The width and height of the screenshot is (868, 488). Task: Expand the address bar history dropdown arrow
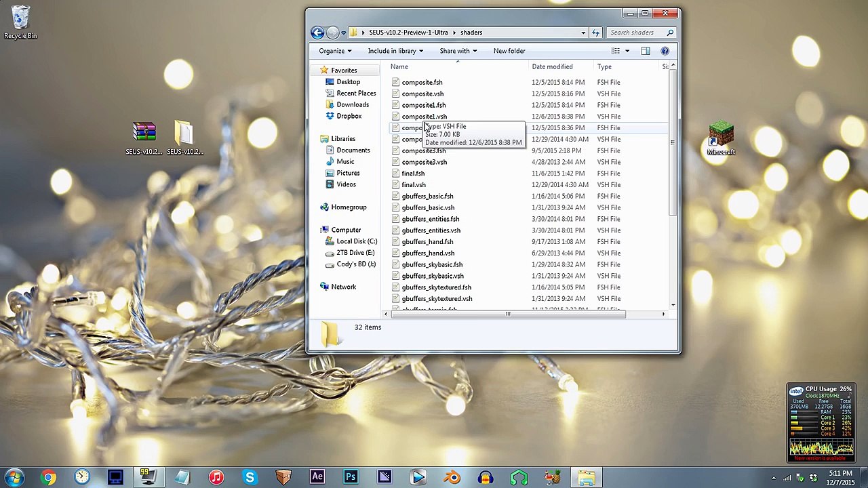point(583,33)
